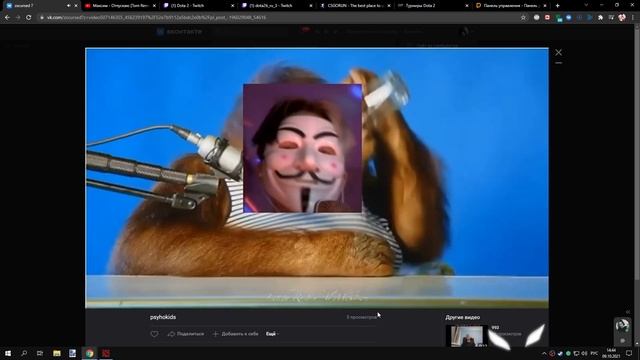Bookmark the page with the star icon
This screenshot has width=640, height=360.
click(523, 18)
